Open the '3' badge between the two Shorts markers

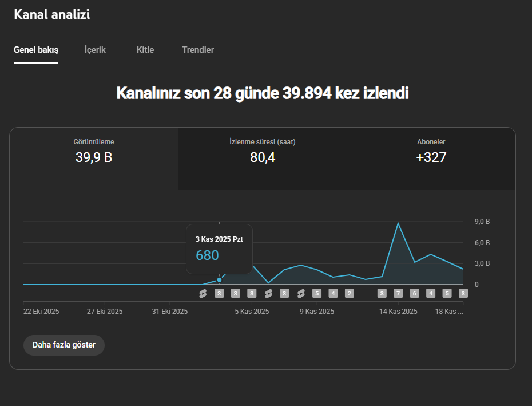click(x=284, y=294)
